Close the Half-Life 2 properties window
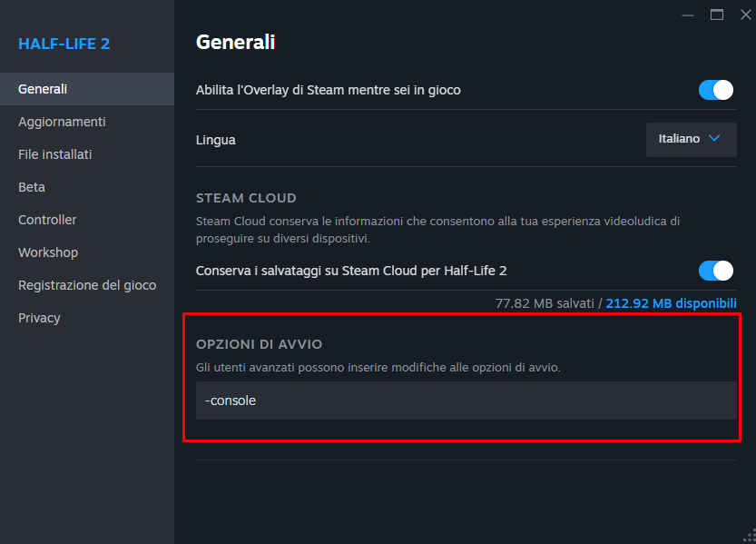 [x=745, y=15]
